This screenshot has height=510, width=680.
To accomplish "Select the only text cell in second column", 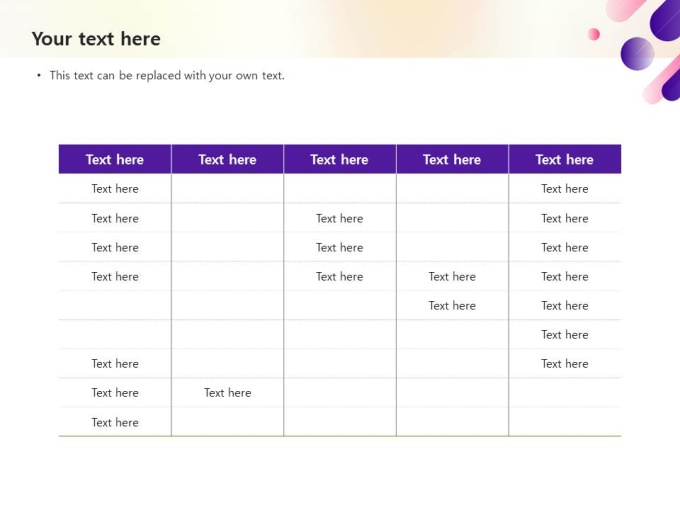I will pos(228,393).
